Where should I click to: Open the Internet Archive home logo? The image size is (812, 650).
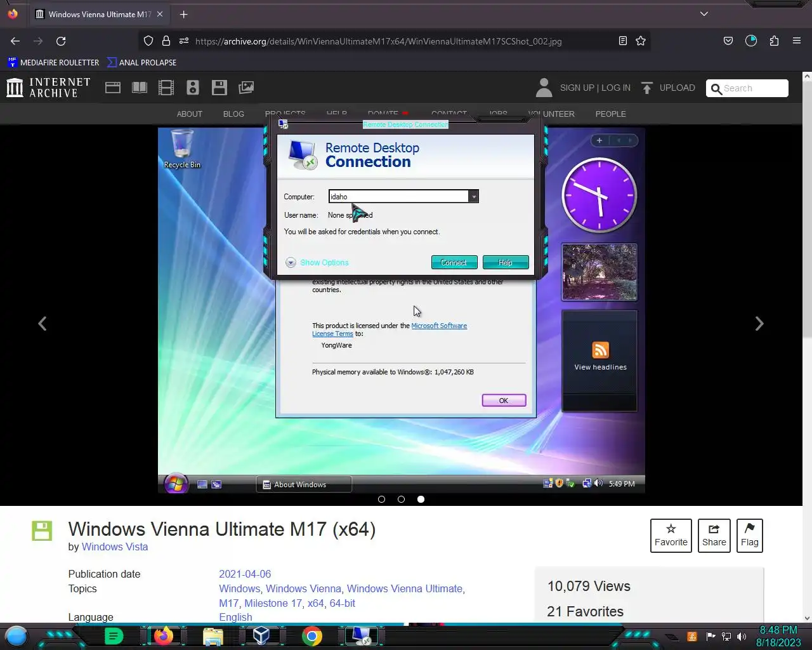tap(48, 88)
